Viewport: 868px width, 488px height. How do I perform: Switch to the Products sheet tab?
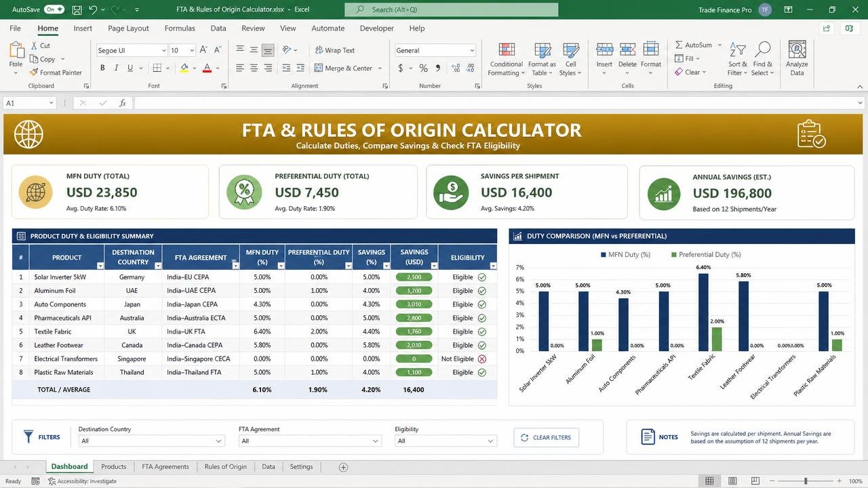113,466
